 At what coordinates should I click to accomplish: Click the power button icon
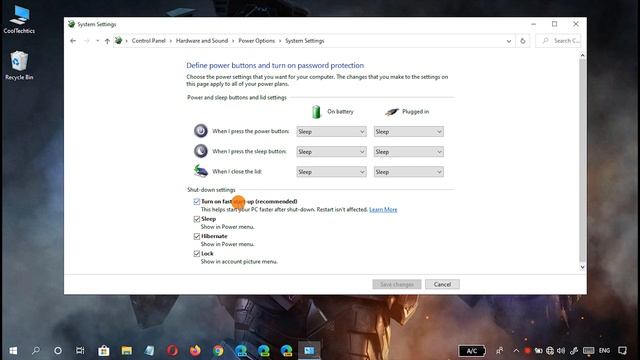tap(200, 131)
